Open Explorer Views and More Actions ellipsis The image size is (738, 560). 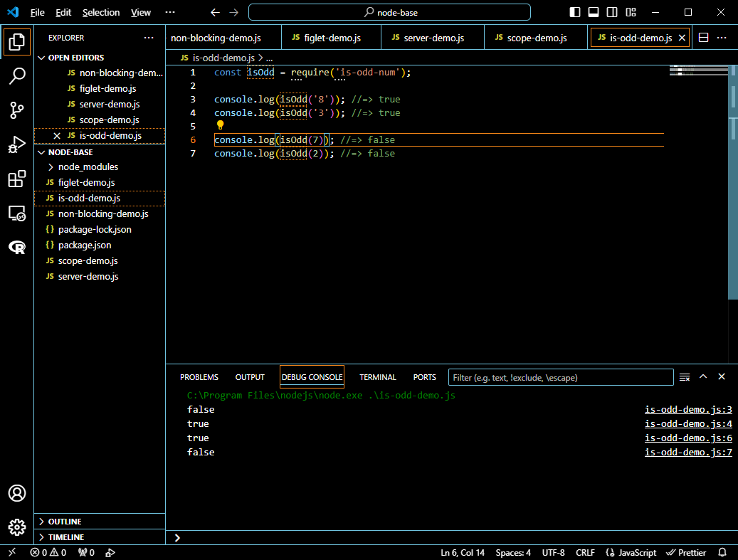click(x=149, y=38)
